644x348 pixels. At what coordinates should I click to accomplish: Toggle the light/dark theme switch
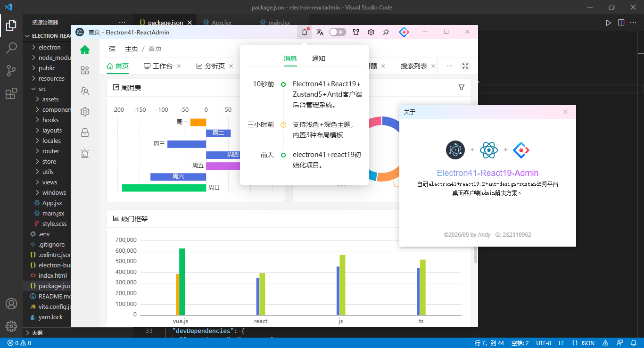coord(338,32)
